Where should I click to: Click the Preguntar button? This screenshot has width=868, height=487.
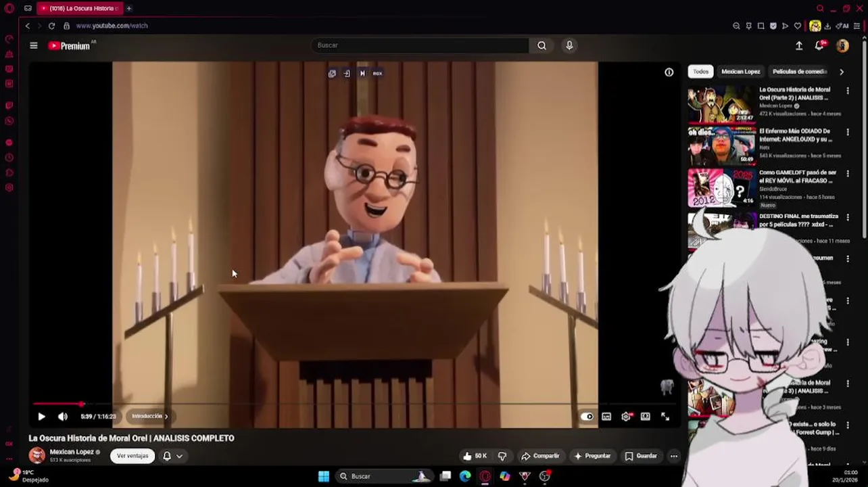(x=592, y=456)
